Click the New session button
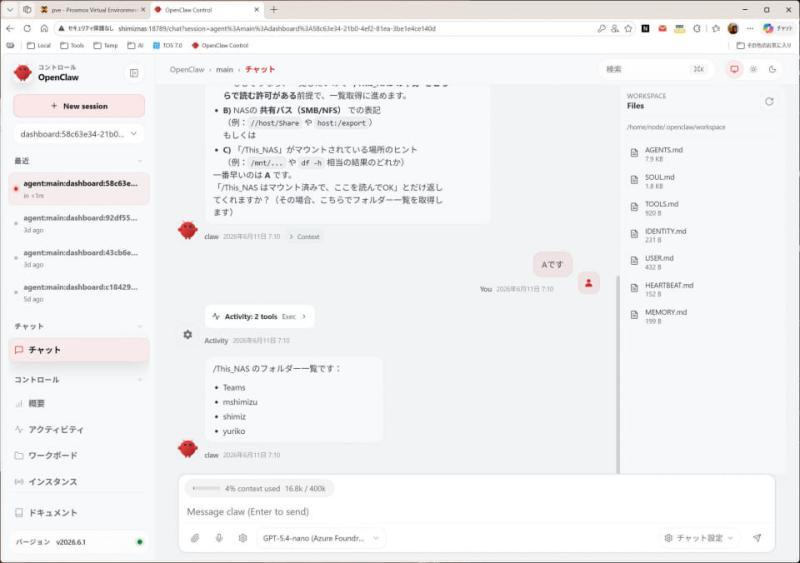This screenshot has height=563, width=800. 79,106
